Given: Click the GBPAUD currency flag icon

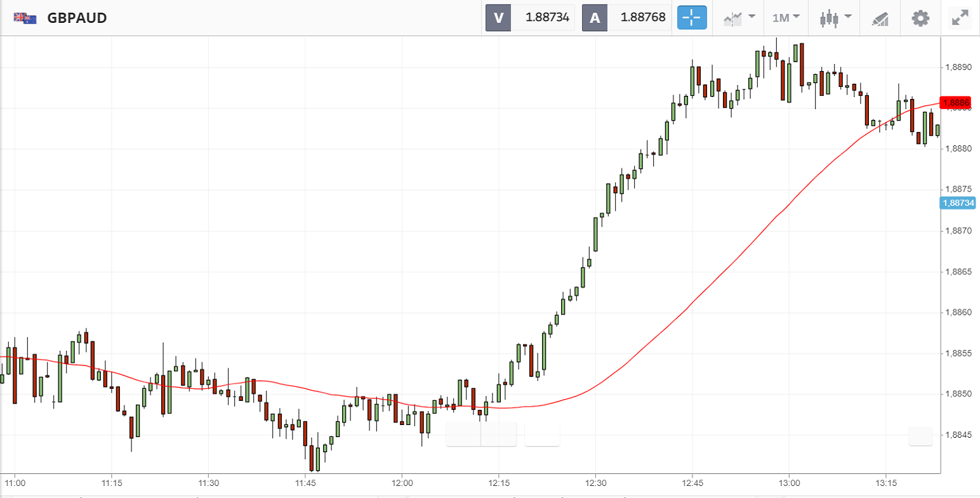Looking at the screenshot, I should [x=25, y=18].
